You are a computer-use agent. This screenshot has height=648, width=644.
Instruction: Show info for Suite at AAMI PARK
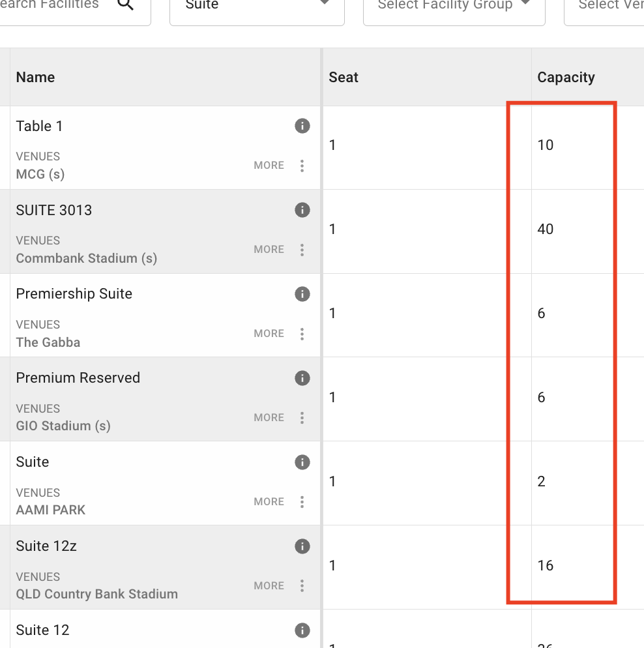coord(302,462)
